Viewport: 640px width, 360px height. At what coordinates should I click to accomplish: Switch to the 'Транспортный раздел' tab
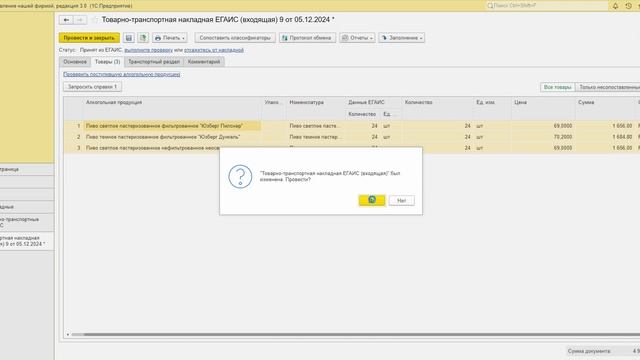click(x=154, y=62)
